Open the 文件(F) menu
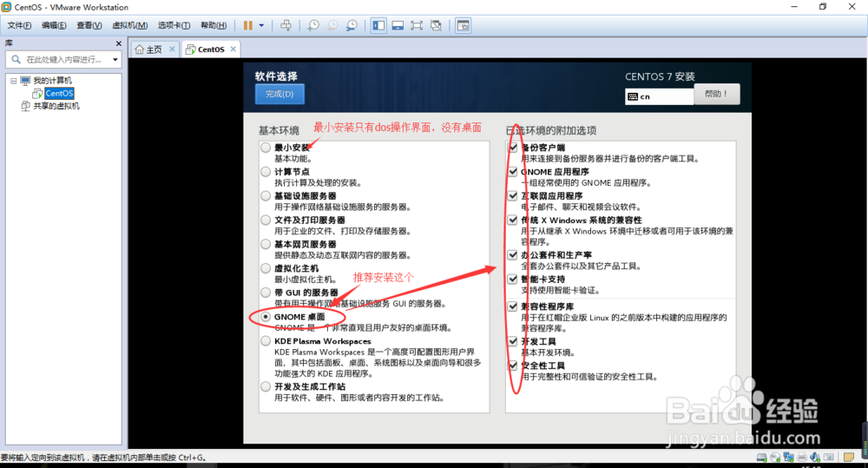Image resolution: width=868 pixels, height=468 pixels. (19, 25)
